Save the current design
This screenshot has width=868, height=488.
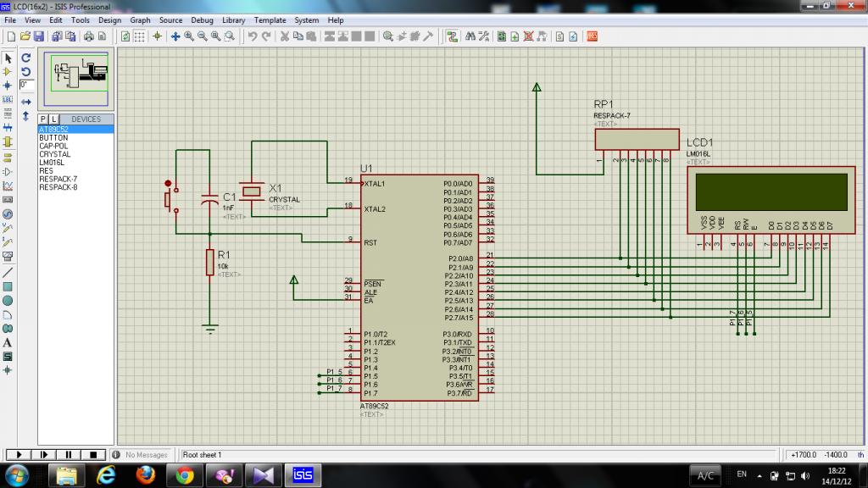(39, 36)
